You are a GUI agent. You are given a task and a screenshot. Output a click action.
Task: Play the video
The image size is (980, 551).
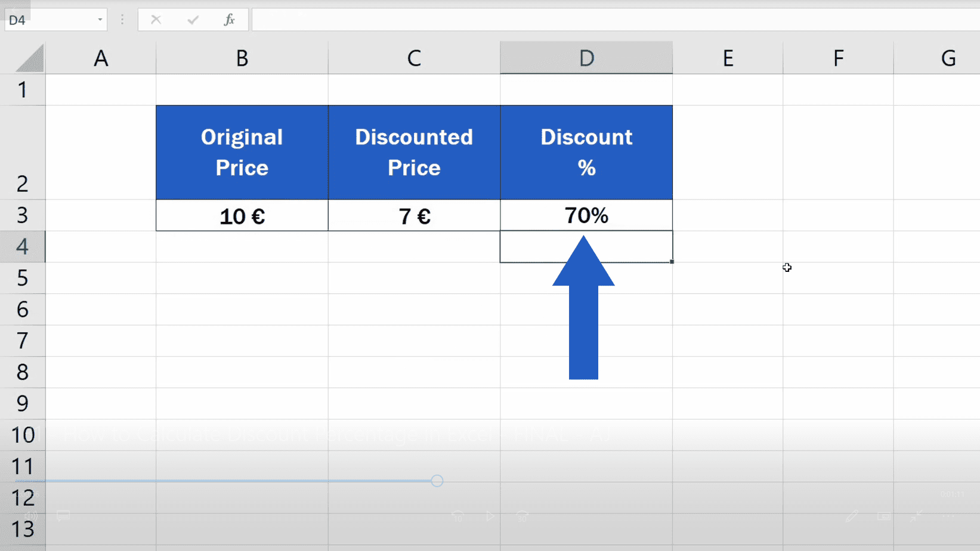tap(490, 516)
